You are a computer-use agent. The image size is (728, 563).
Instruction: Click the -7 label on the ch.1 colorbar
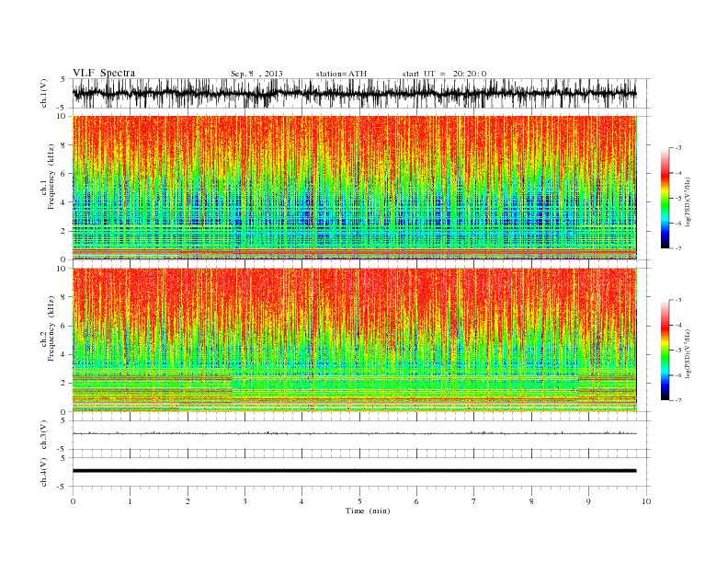click(678, 248)
